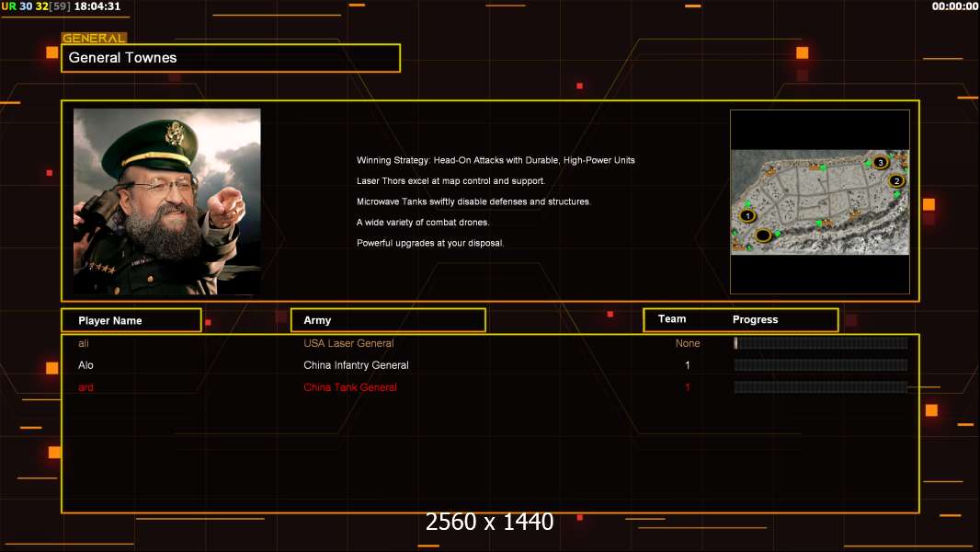Click General Townes portrait image
Viewport: 980px width, 552px height.
tap(167, 201)
